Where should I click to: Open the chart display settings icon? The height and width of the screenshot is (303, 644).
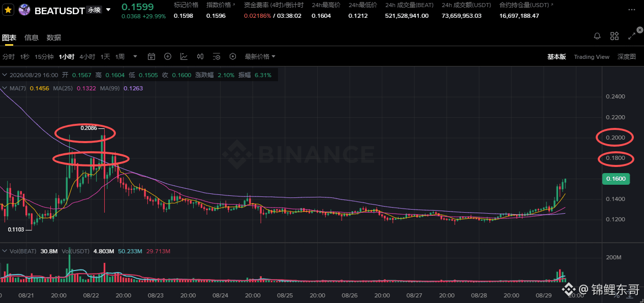click(x=217, y=56)
